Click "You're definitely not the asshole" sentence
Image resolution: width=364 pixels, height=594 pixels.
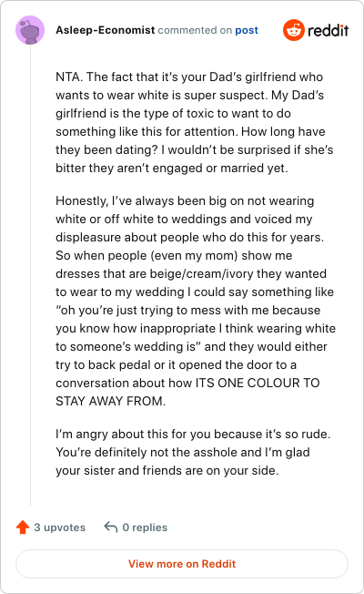click(158, 452)
